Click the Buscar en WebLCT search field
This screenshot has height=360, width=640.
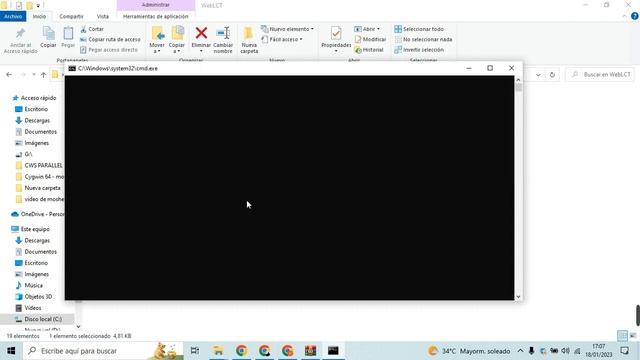tap(600, 75)
